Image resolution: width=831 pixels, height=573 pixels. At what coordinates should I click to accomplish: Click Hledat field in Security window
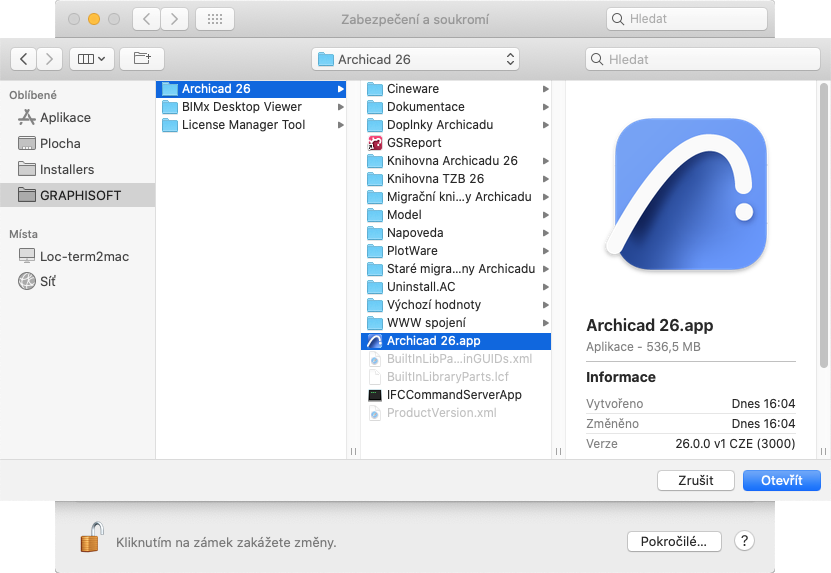pos(687,19)
